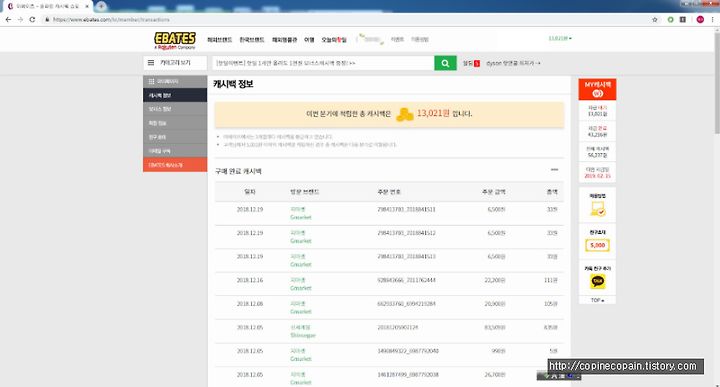
Task: Reload the page with refresh icon
Action: pyautogui.click(x=32, y=19)
